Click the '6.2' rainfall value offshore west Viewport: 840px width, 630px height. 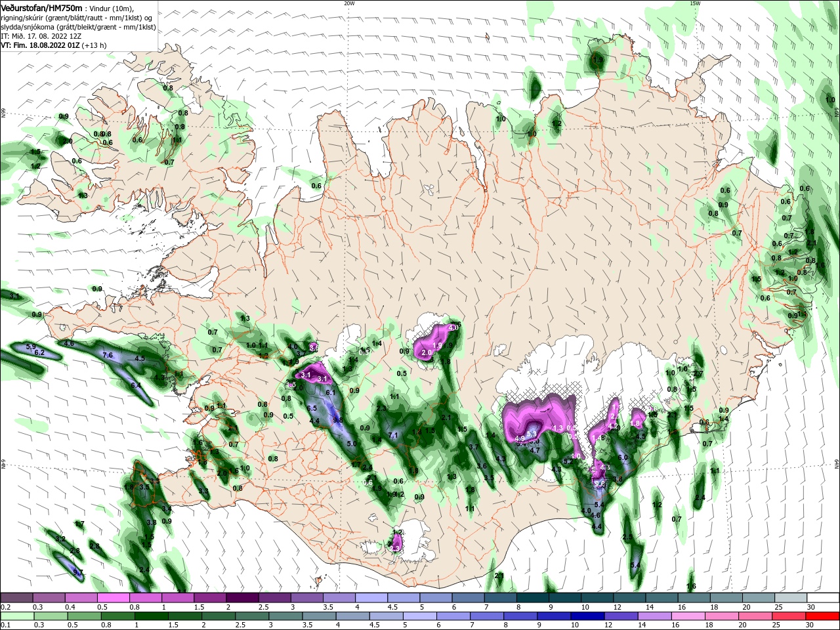[39, 352]
